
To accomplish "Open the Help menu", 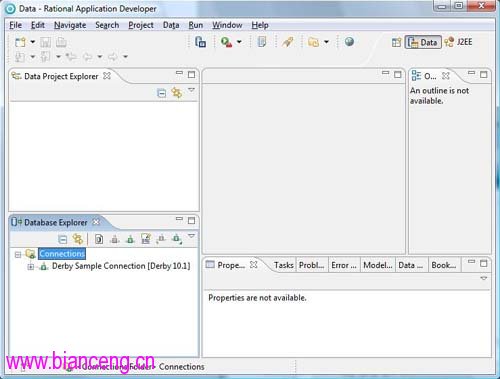I will [260, 25].
